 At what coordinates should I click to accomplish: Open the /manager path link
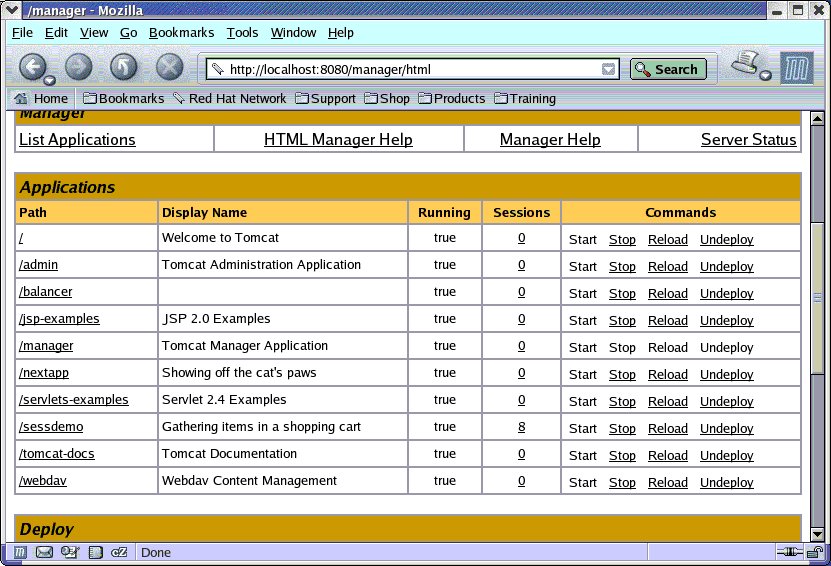click(46, 346)
